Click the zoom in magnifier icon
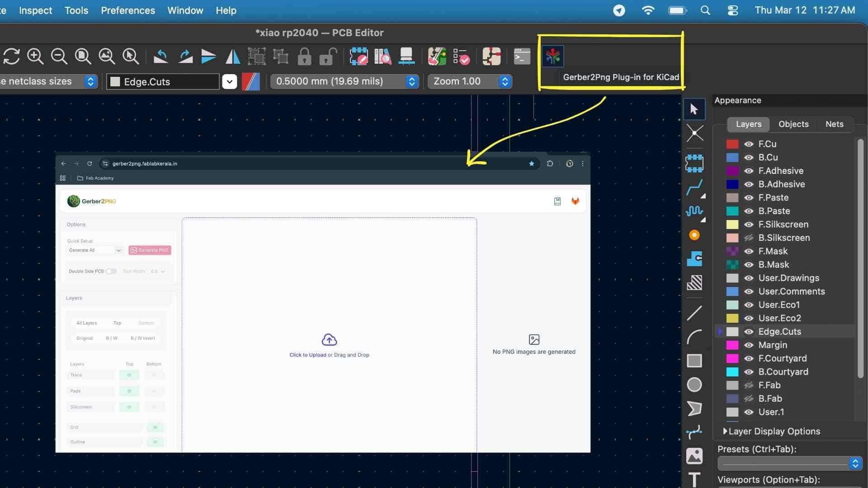868x488 pixels. click(35, 56)
